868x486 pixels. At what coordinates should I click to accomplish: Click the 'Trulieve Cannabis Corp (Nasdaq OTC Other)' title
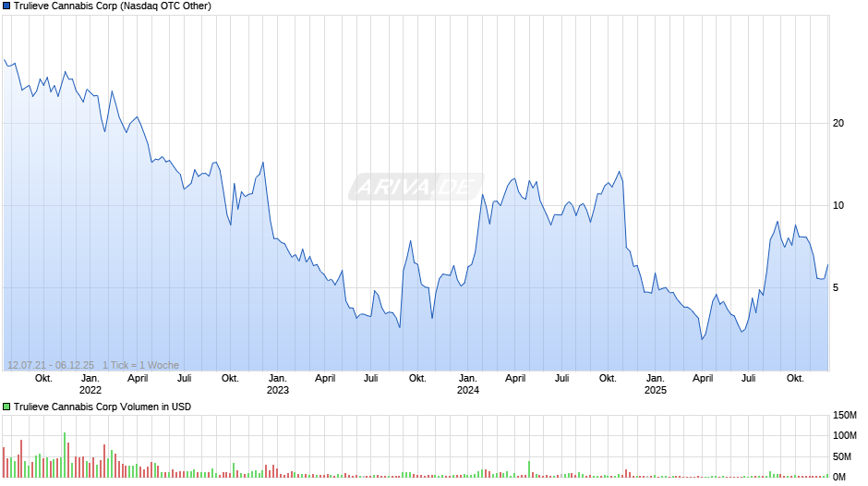(113, 6)
